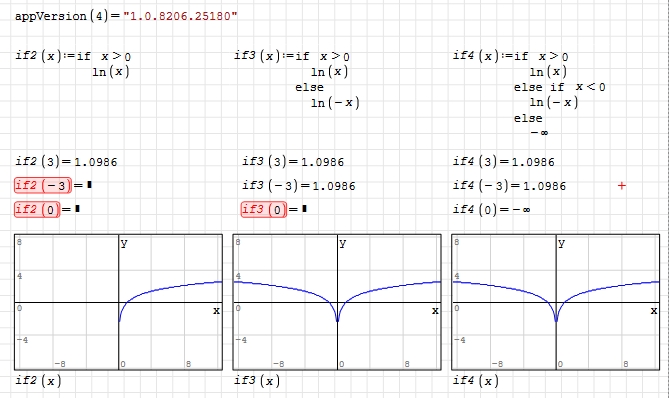Click the if2(3)=1.0986 result
Image resolution: width=669 pixels, height=398 pixels.
(66, 162)
